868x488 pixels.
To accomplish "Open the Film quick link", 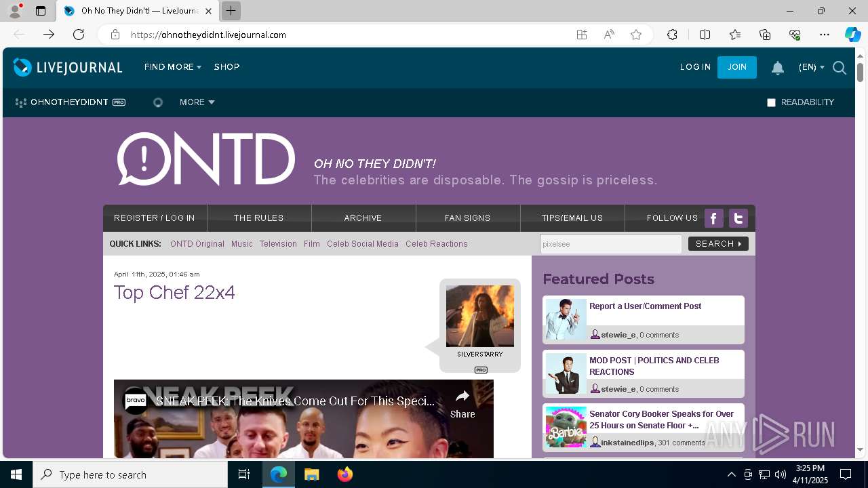I will 312,244.
